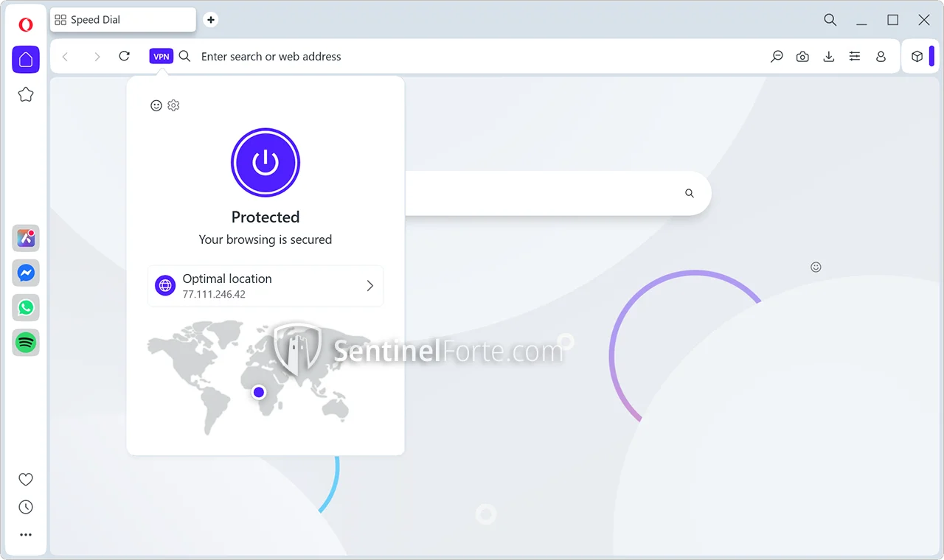944x560 pixels.
Task: Open sidebar setup three-dots menu
Action: pos(26,535)
